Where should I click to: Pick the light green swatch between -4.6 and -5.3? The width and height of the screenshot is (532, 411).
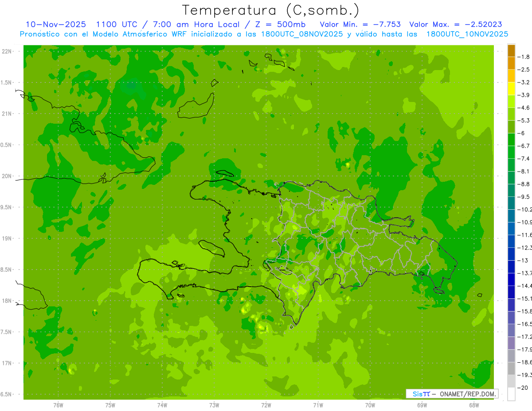pos(511,114)
